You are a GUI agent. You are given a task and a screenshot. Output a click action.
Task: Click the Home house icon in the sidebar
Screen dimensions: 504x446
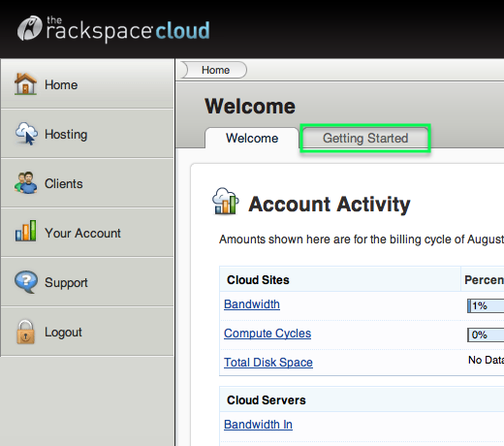pos(25,84)
